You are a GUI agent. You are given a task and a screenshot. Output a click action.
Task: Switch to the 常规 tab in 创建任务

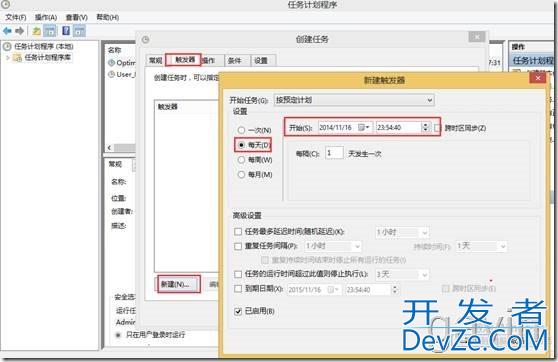tap(156, 60)
